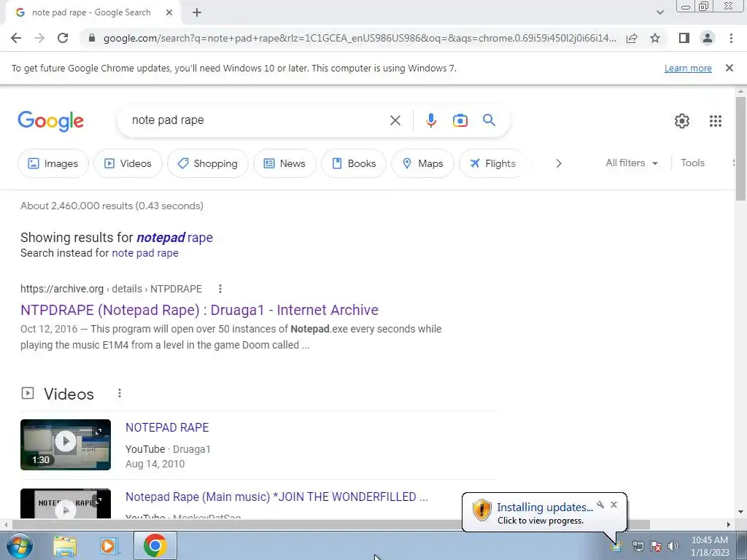The image size is (747, 560).
Task: Click the padlock site info icon
Action: coord(92,38)
